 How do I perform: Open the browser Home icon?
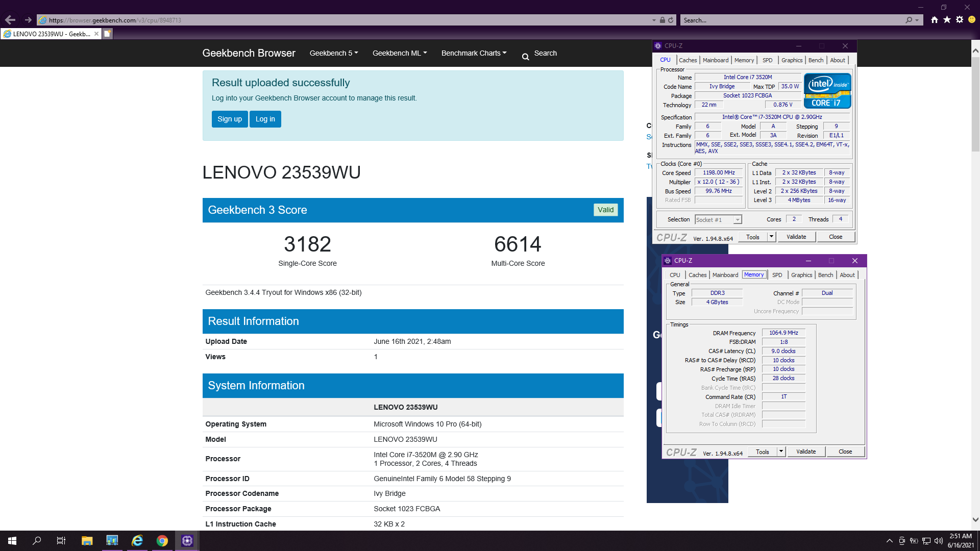click(934, 20)
